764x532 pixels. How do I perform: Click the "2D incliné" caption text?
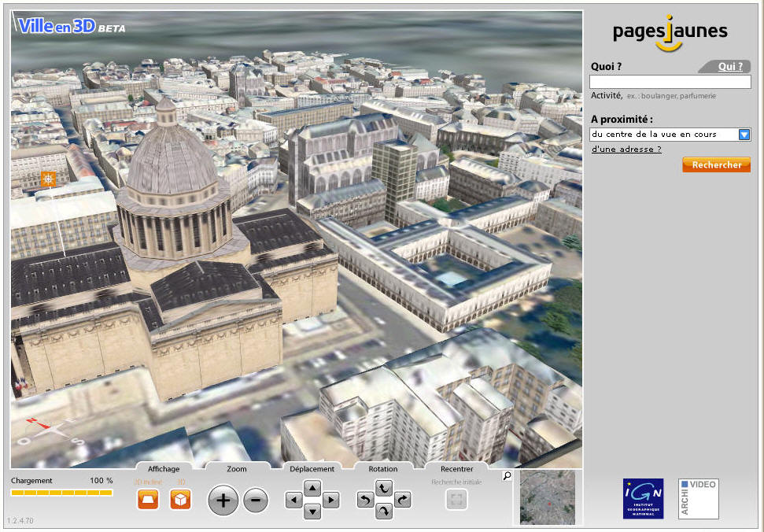[148, 482]
